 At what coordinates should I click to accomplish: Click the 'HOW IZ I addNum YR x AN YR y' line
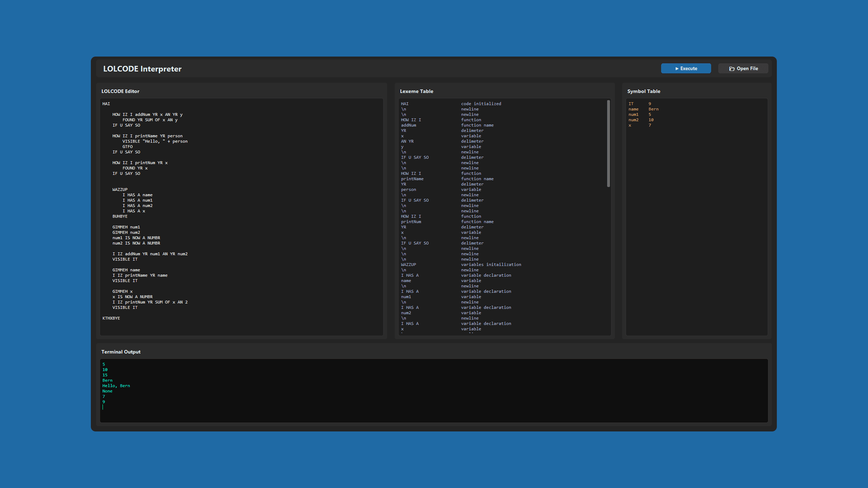[x=147, y=114]
